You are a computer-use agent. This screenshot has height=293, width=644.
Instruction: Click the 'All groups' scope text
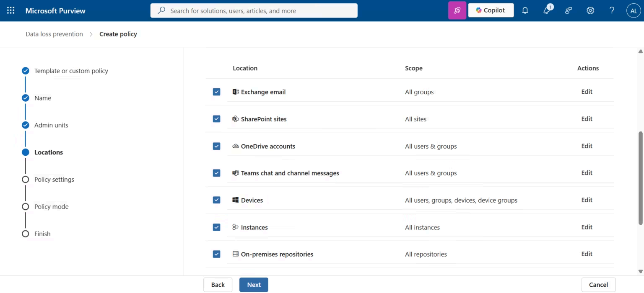pyautogui.click(x=419, y=92)
